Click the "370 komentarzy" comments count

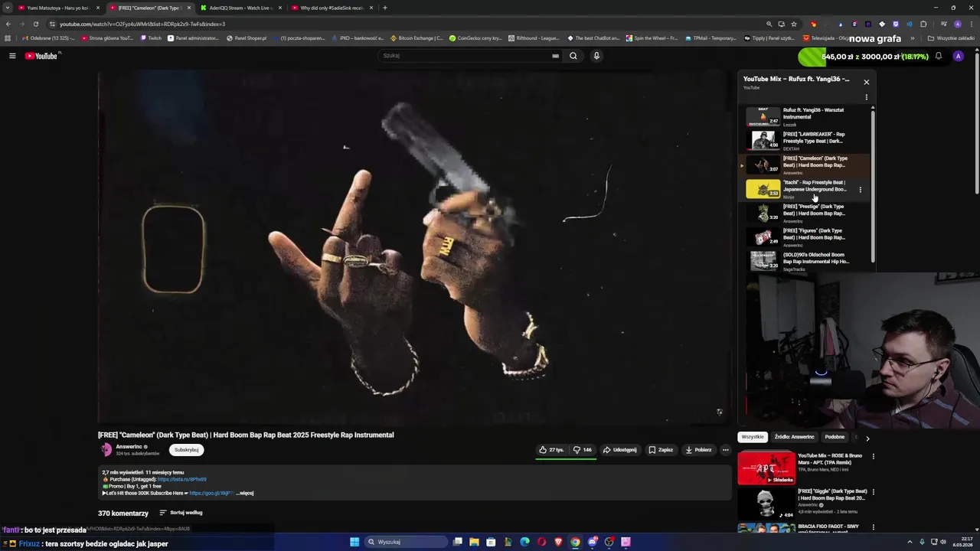[x=123, y=513]
